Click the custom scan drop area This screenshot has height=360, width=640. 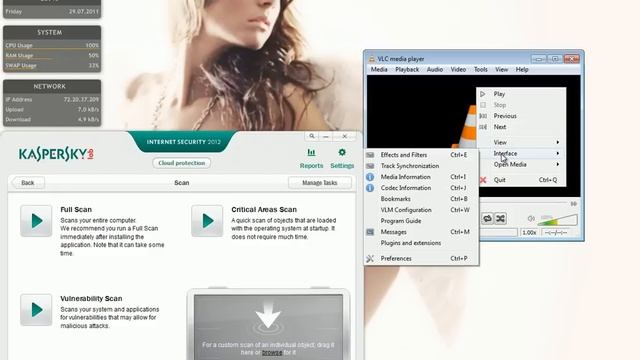(268, 327)
